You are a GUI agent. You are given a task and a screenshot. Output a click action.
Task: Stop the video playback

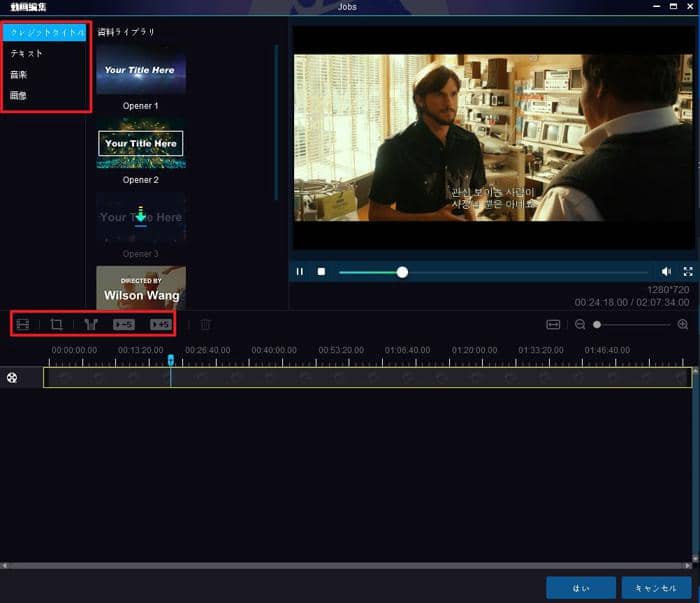point(321,271)
